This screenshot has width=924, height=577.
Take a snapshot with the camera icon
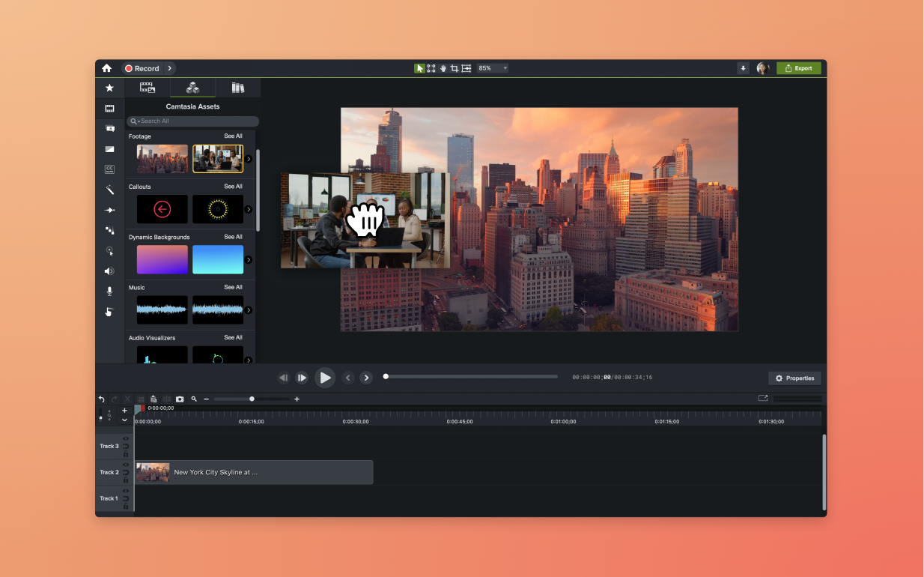[180, 399]
